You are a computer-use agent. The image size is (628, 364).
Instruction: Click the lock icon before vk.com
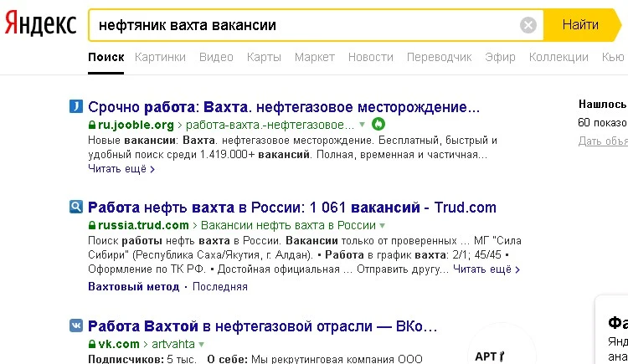coord(92,344)
